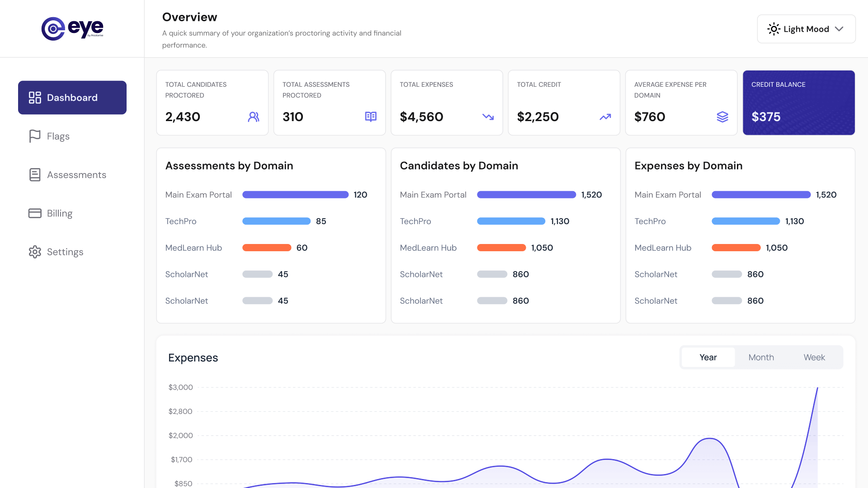Select the Week view for Expenses
Viewport: 868px width, 488px height.
814,357
